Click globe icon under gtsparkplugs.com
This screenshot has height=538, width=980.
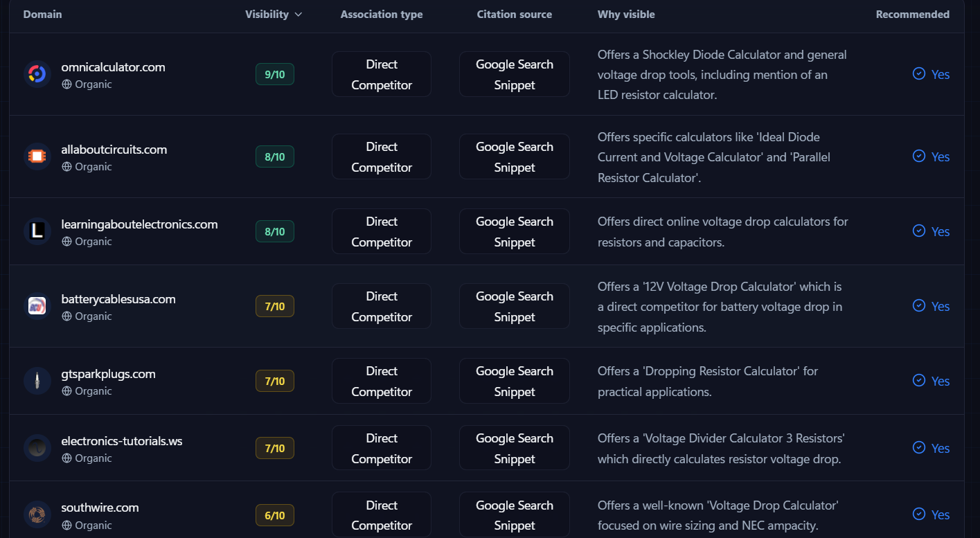66,391
